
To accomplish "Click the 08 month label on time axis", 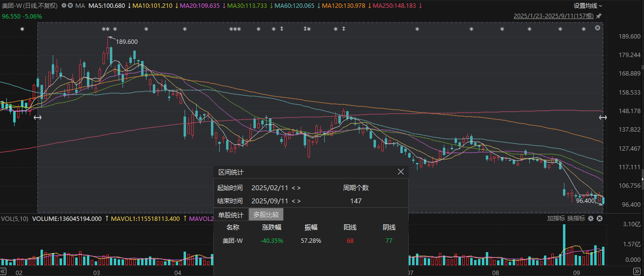I will [x=496, y=273].
